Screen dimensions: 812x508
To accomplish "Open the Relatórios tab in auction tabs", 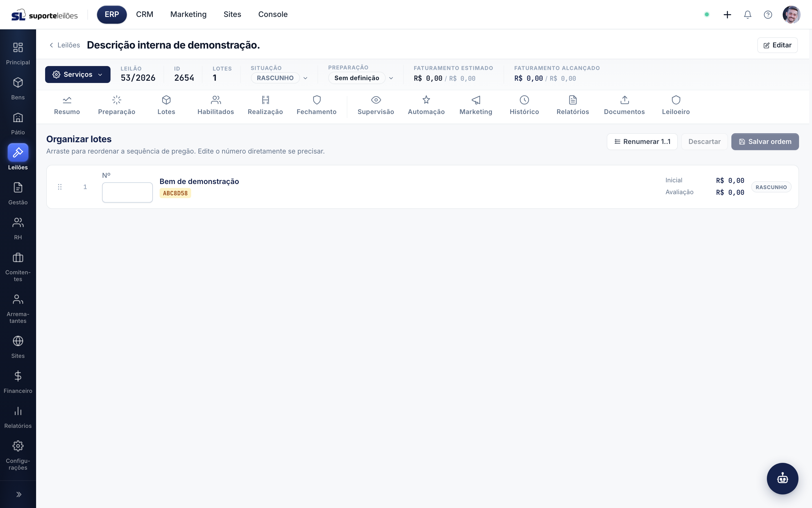I will click(572, 106).
